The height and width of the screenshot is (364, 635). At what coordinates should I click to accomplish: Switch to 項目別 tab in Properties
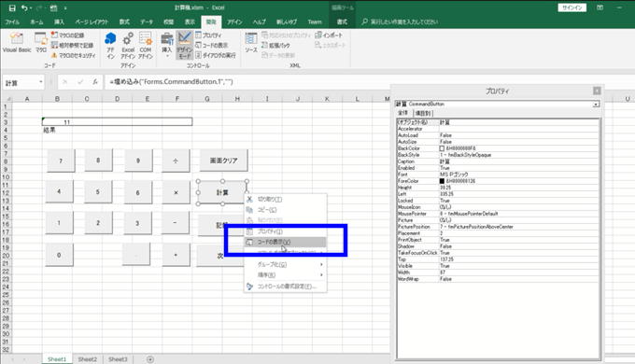(423, 113)
